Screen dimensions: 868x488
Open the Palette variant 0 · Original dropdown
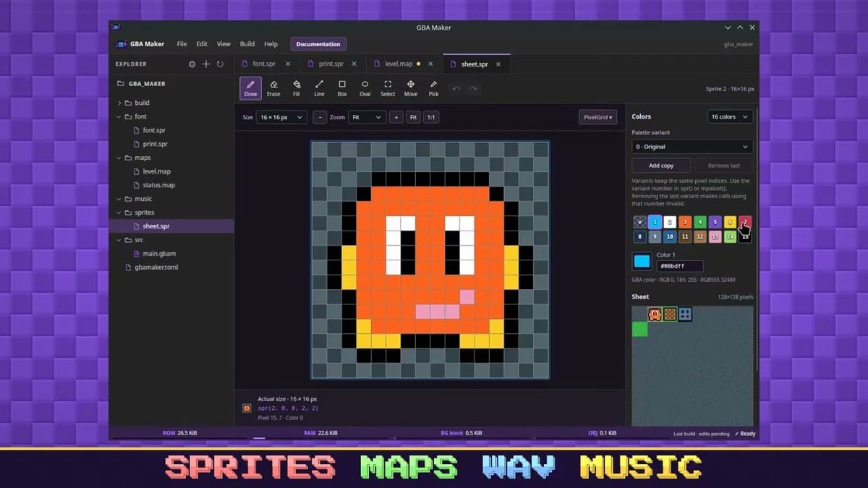tap(692, 147)
